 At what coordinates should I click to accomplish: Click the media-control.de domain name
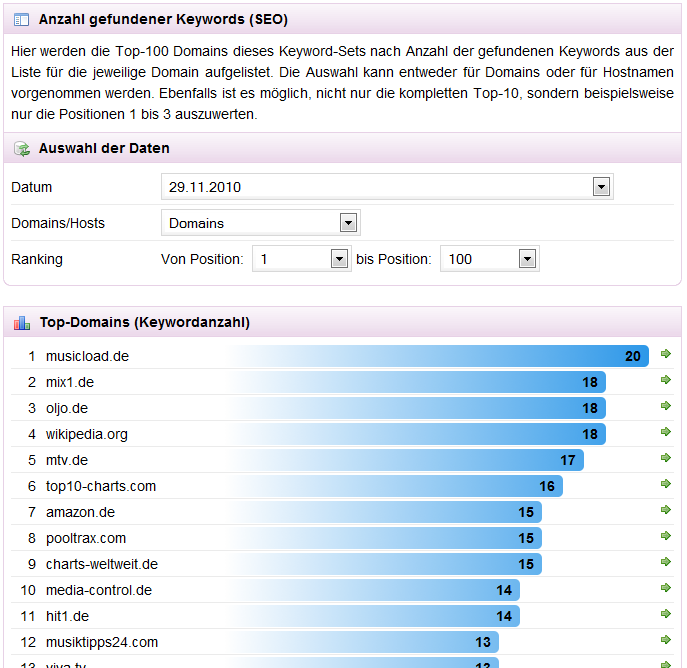(x=99, y=590)
